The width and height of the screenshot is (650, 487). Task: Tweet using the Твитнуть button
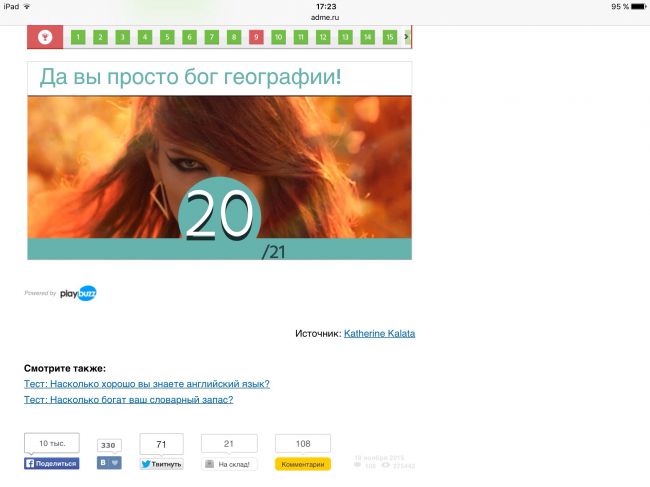pyautogui.click(x=161, y=464)
